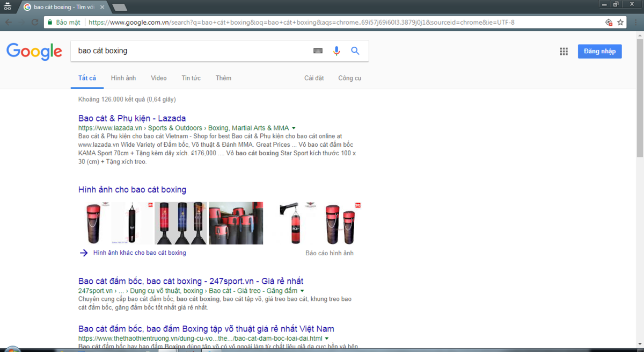644x352 pixels.
Task: Click the Google logo
Action: coord(34,52)
